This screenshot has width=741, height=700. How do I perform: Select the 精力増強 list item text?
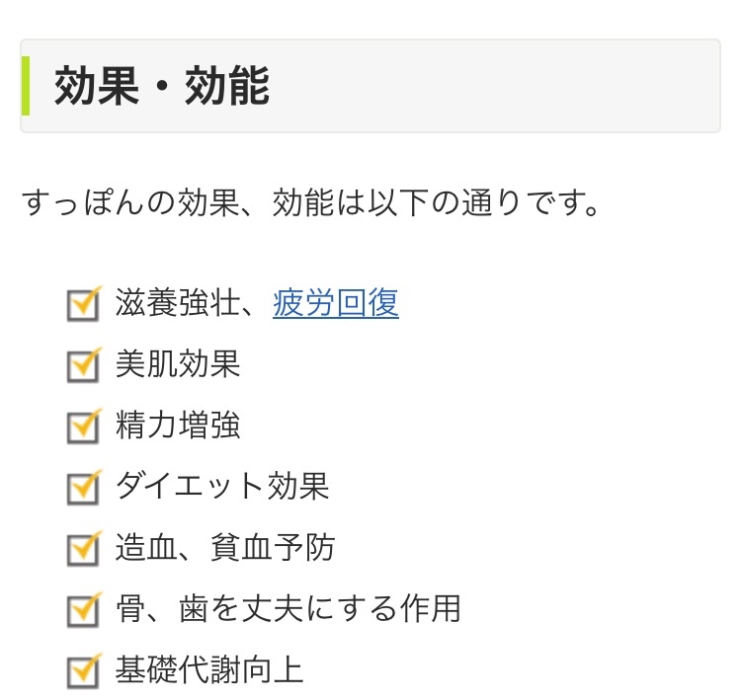pos(178,426)
